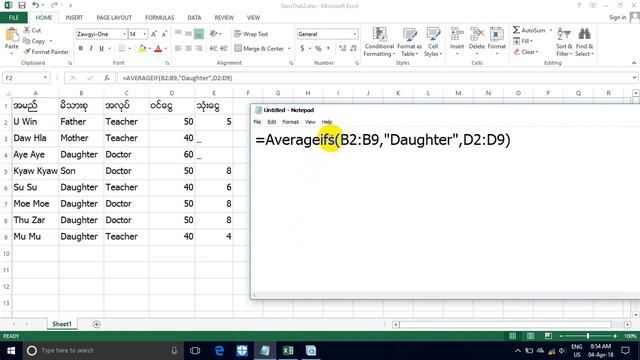Viewport: 640px width, 360px height.
Task: Open Cell Styles gallery
Action: [x=433, y=42]
